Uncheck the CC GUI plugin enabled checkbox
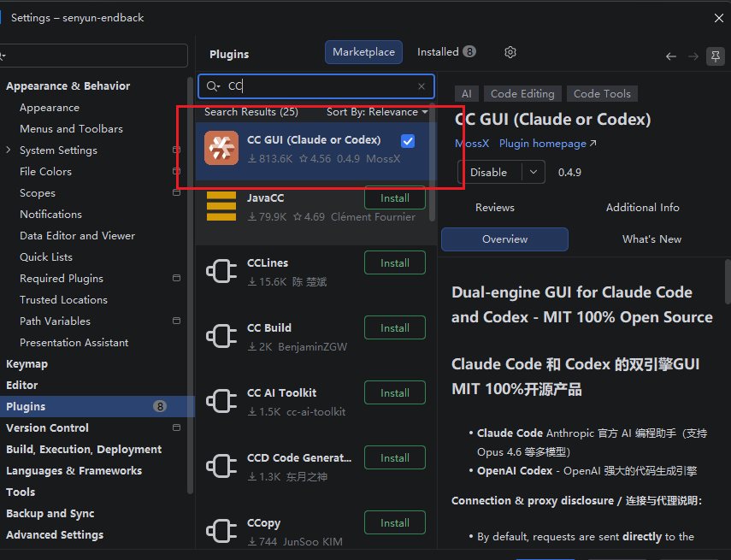 tap(408, 141)
